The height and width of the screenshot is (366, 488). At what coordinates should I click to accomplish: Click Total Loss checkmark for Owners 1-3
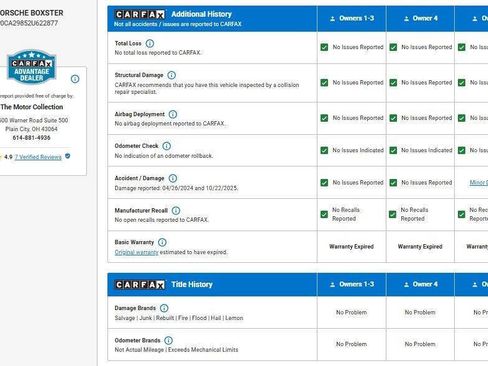point(324,47)
